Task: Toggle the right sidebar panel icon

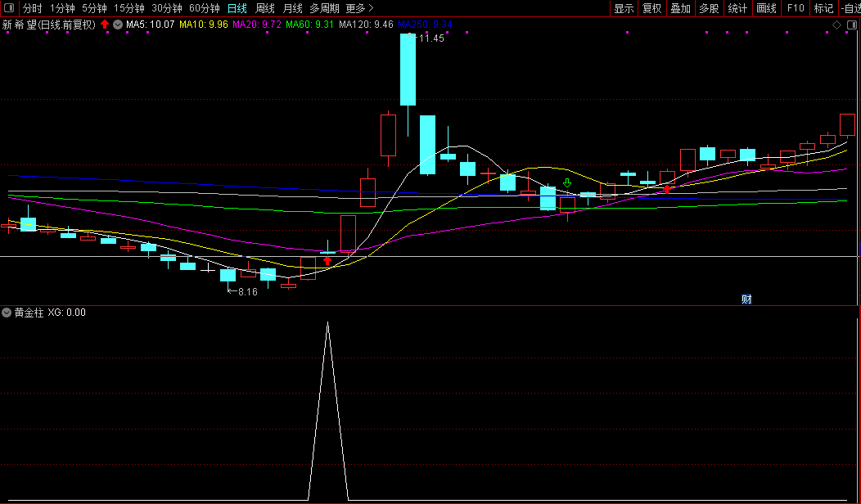Action: click(x=851, y=25)
